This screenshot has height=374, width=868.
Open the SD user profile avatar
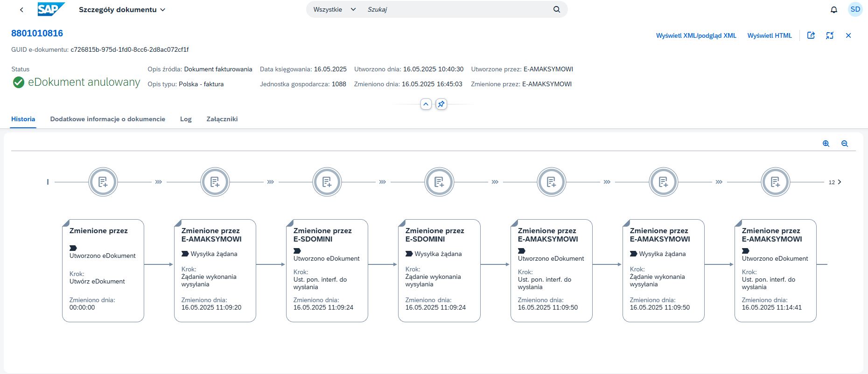(855, 9)
